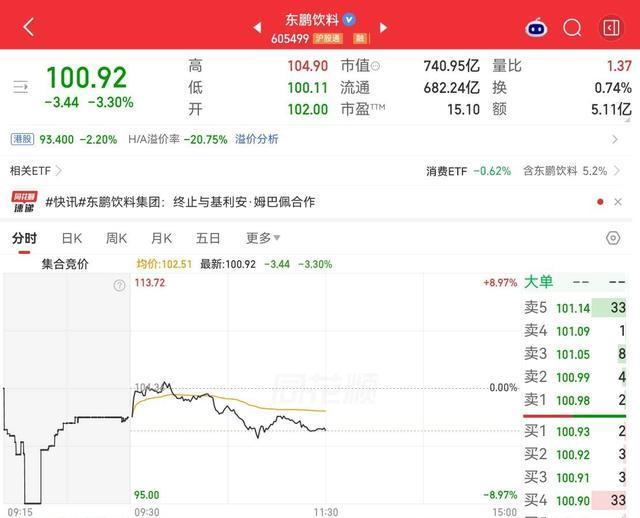Viewport: 640px width, 518px height.
Task: Open the search magnifier icon
Action: coord(572,28)
